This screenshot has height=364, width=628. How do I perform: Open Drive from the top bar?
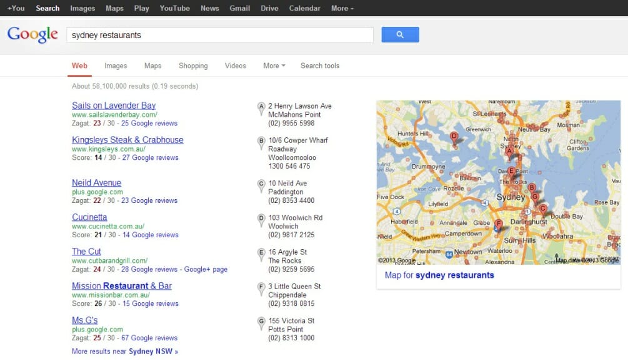point(269,8)
